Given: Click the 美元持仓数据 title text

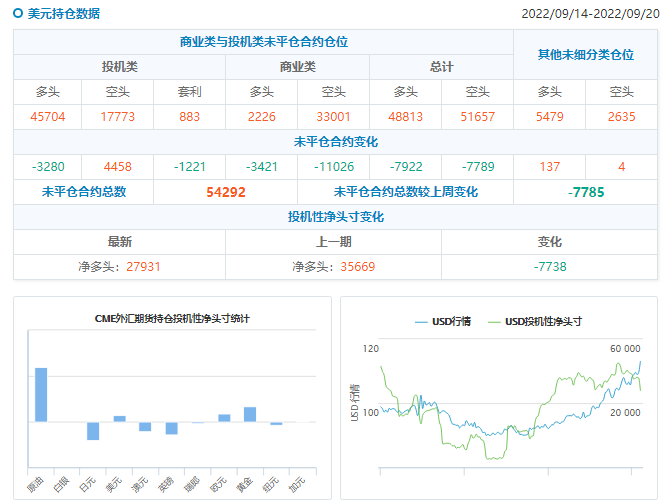Looking at the screenshot, I should pos(63,14).
